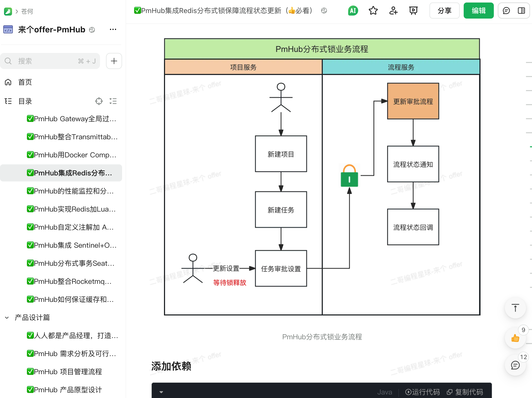
Task: Create a new document with the plus icon
Action: 114,61
